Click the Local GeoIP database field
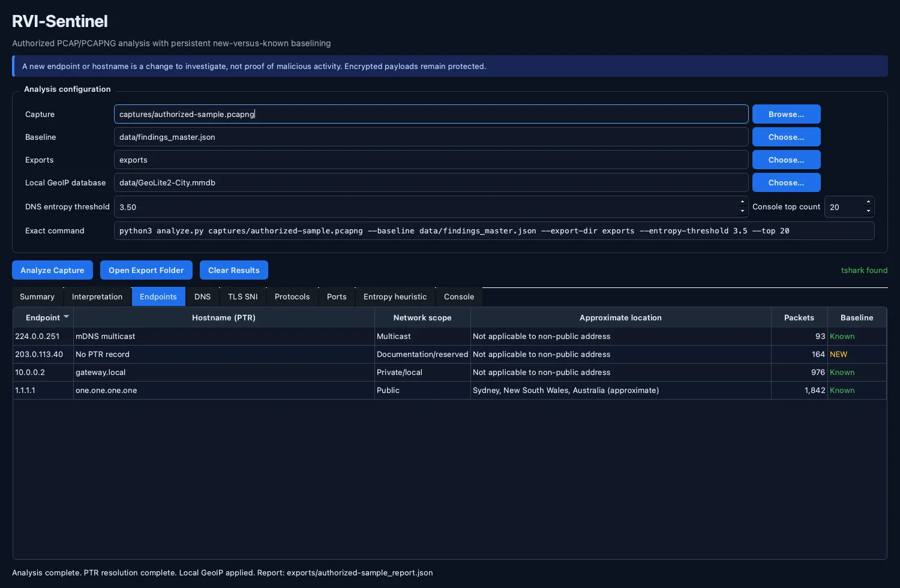Viewport: 900px width, 588px height. click(431, 182)
